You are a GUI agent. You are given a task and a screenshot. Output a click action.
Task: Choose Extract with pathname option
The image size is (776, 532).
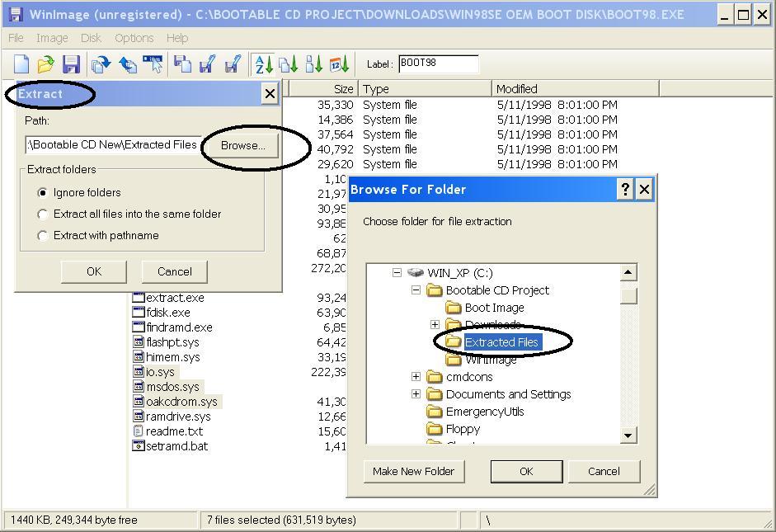pos(42,234)
